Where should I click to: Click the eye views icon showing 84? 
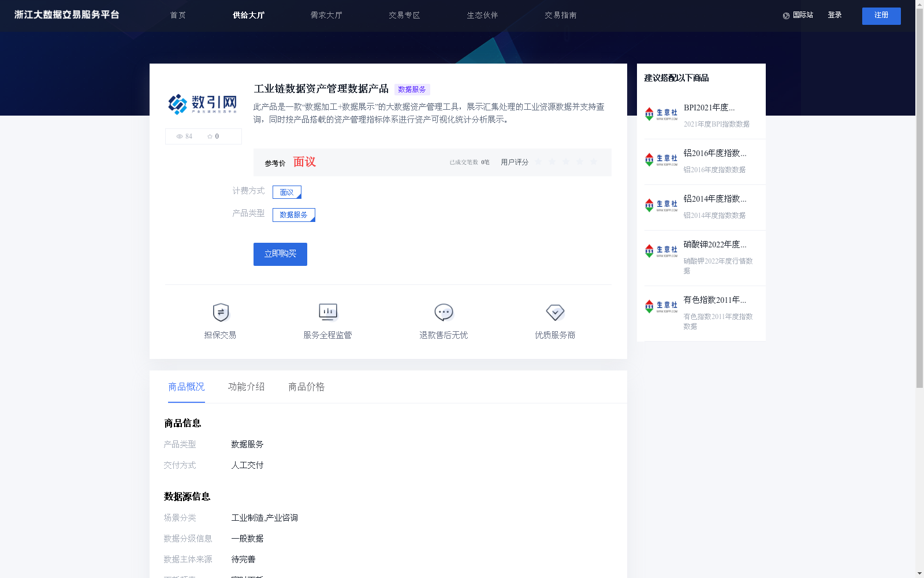[180, 136]
